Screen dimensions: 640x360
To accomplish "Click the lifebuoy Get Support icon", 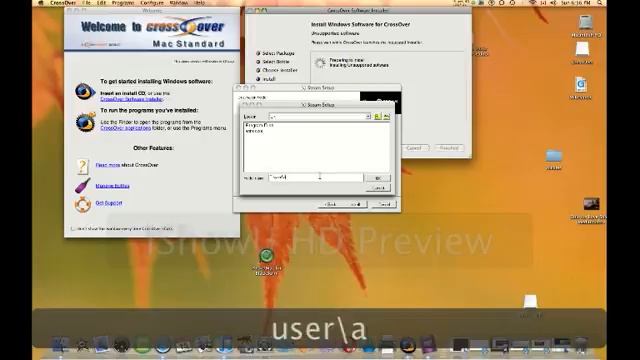I will pos(82,204).
